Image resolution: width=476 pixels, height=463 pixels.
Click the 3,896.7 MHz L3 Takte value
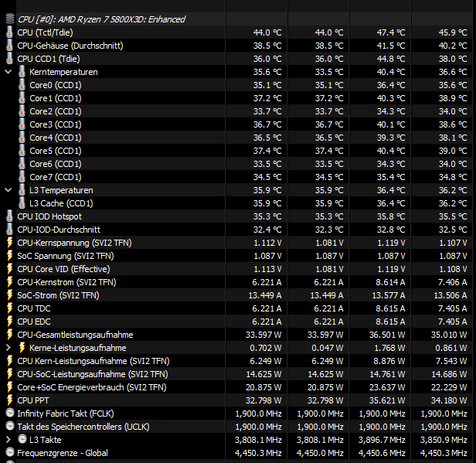(x=382, y=440)
